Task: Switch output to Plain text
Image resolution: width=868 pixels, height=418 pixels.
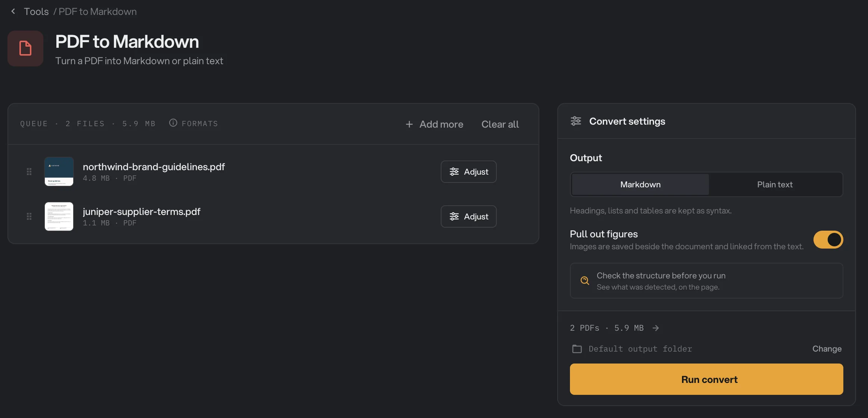Action: (x=775, y=184)
